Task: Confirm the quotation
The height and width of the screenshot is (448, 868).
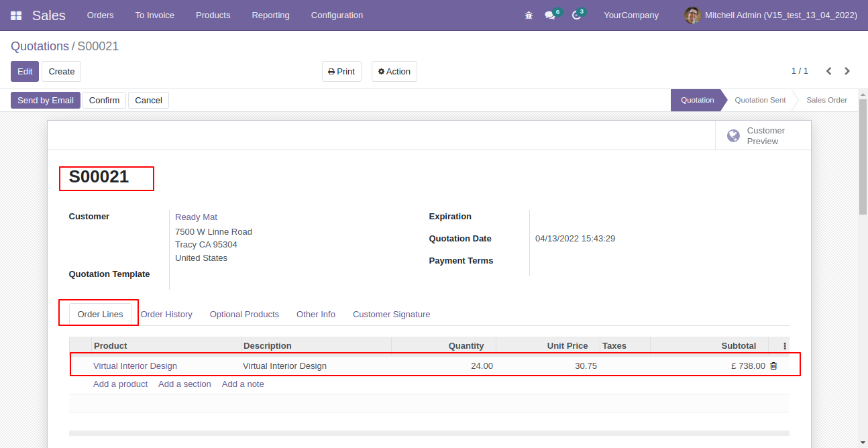Action: tap(104, 101)
